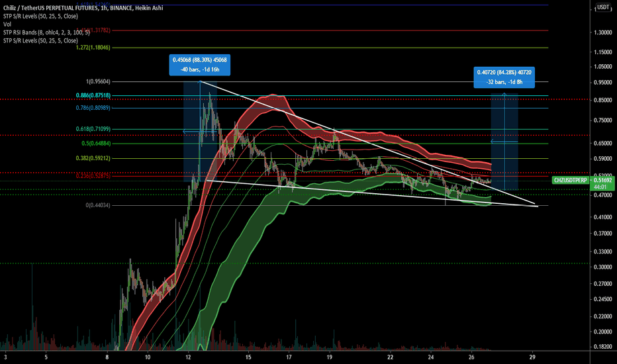Click the 0.75000 price axis value
617x364 pixels.
603,120
